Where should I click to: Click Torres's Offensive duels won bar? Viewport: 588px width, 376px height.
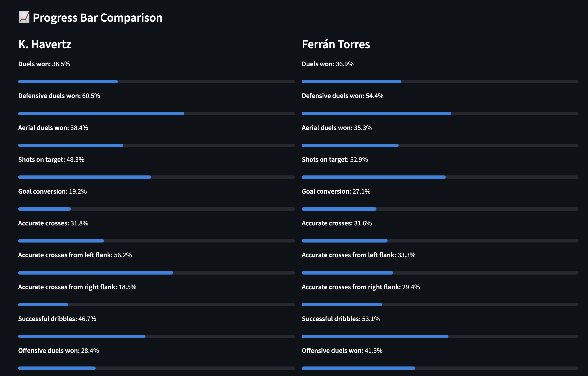pos(440,368)
